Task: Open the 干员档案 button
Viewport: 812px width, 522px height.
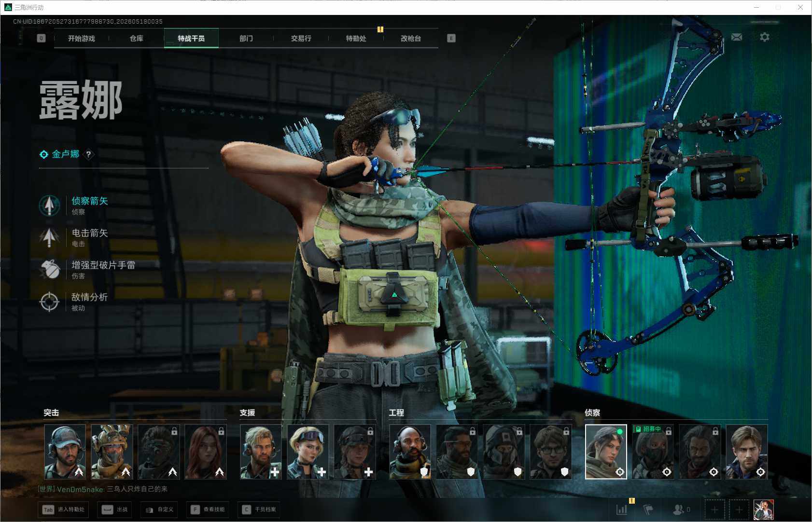Action: click(x=259, y=509)
